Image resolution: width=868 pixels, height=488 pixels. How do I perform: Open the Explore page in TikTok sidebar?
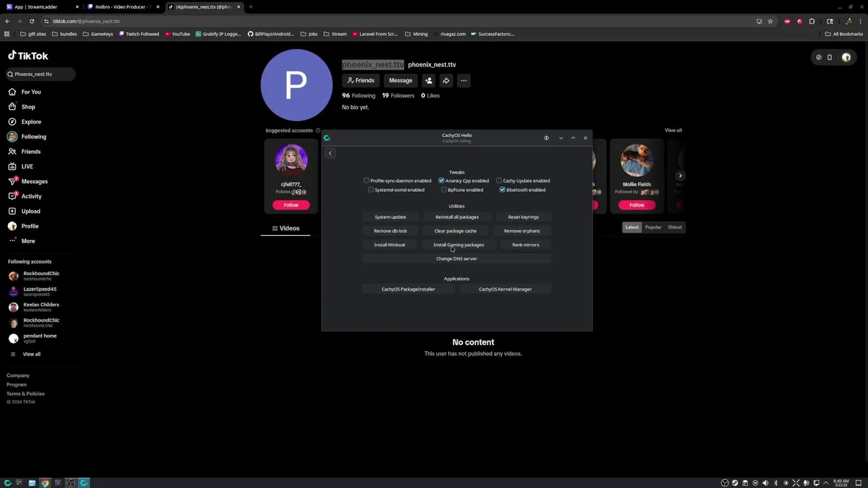tap(25, 121)
